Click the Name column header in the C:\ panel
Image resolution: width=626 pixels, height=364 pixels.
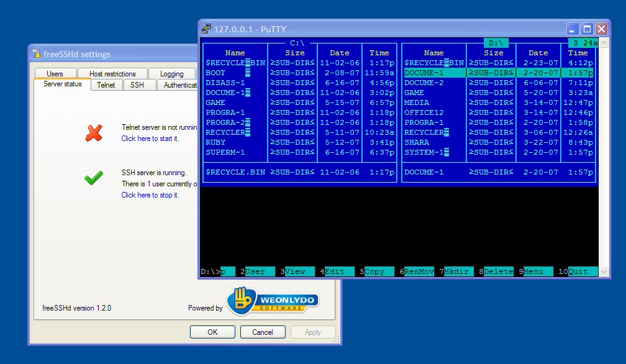235,53
